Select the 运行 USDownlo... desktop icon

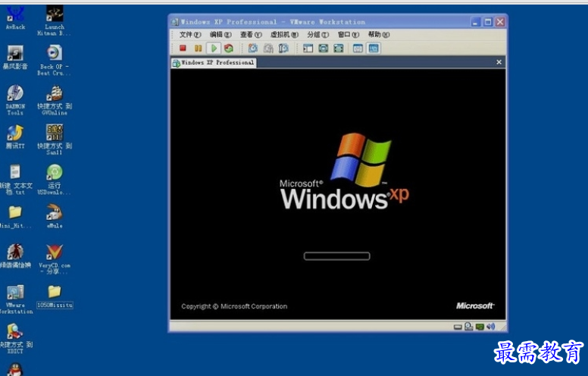point(55,180)
